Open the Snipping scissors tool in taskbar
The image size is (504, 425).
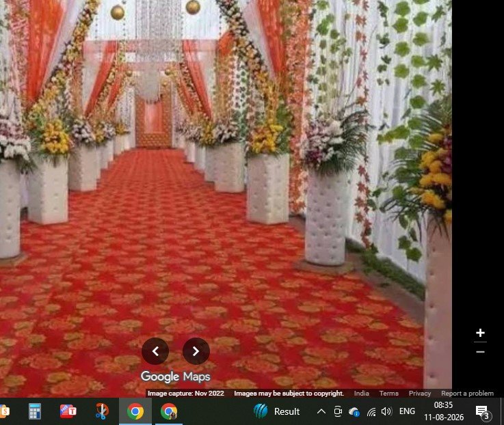102,411
